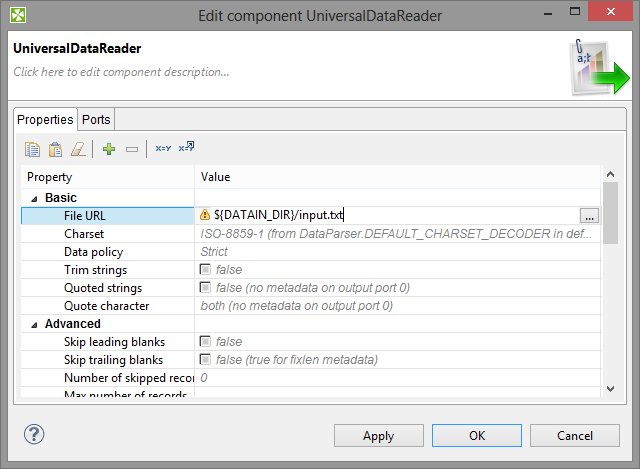Open the File URL browse dialog button
640x469 pixels.
(589, 215)
